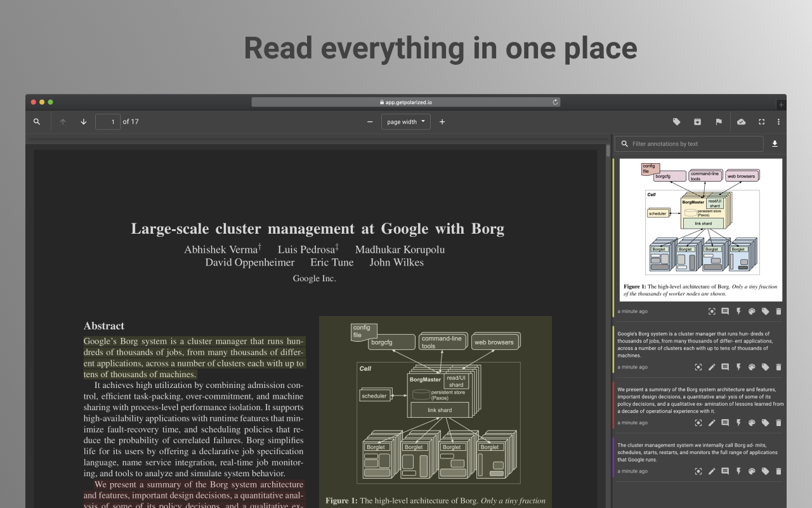The height and width of the screenshot is (508, 812).
Task: Open a new browser tab with plus button
Action: coord(781,104)
